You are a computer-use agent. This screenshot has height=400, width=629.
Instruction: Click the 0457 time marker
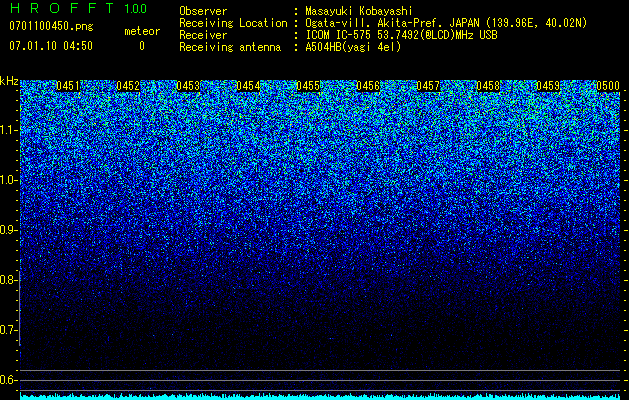[428, 86]
